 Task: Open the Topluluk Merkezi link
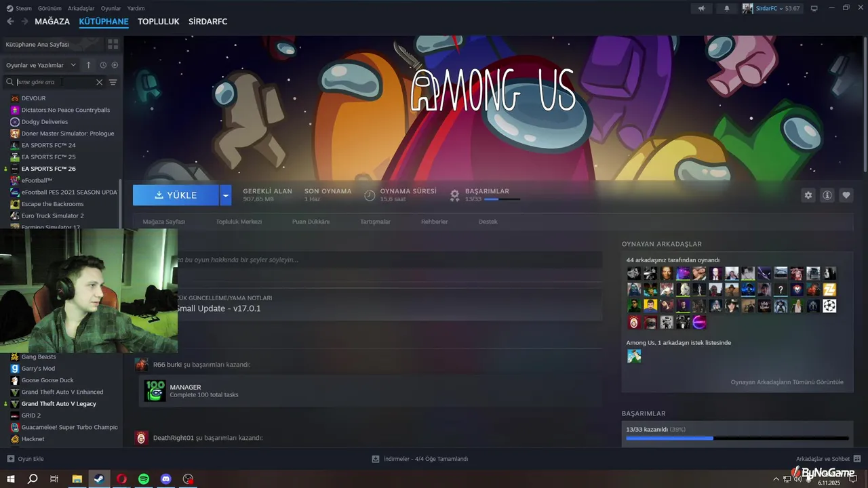[239, 222]
